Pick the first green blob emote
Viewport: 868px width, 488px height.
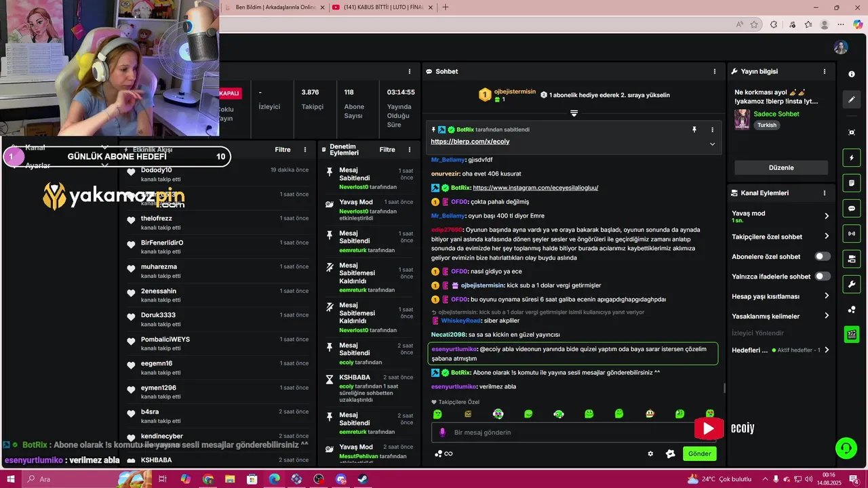tap(437, 414)
